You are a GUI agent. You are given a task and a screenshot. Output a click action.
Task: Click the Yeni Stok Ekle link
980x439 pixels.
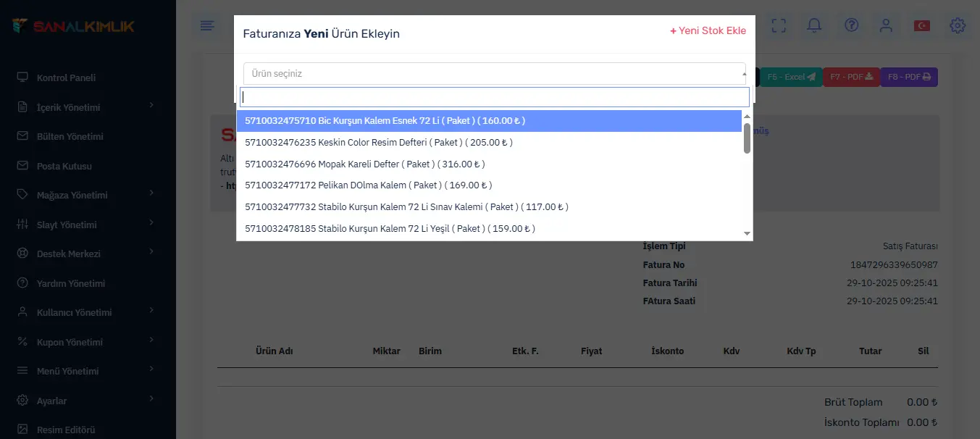pos(708,31)
